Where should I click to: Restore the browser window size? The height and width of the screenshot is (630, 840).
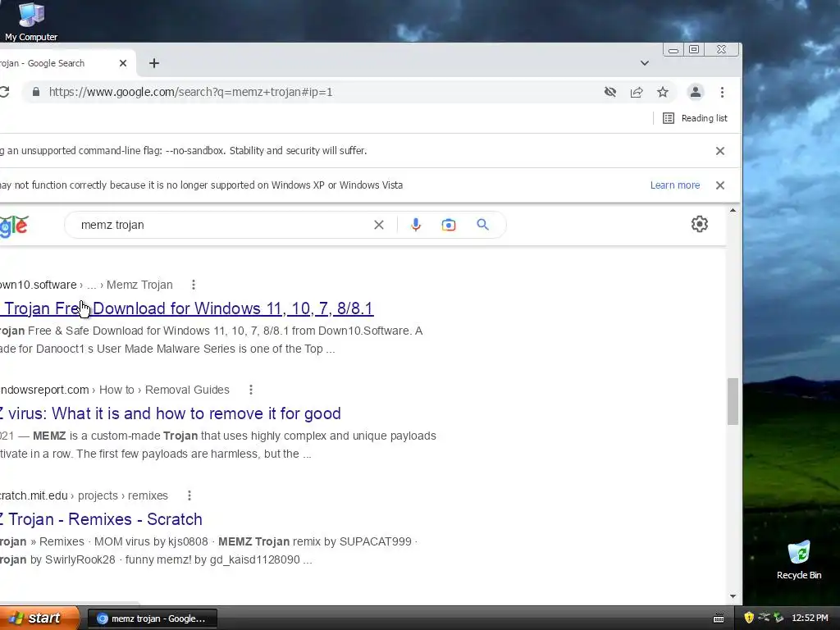click(694, 50)
